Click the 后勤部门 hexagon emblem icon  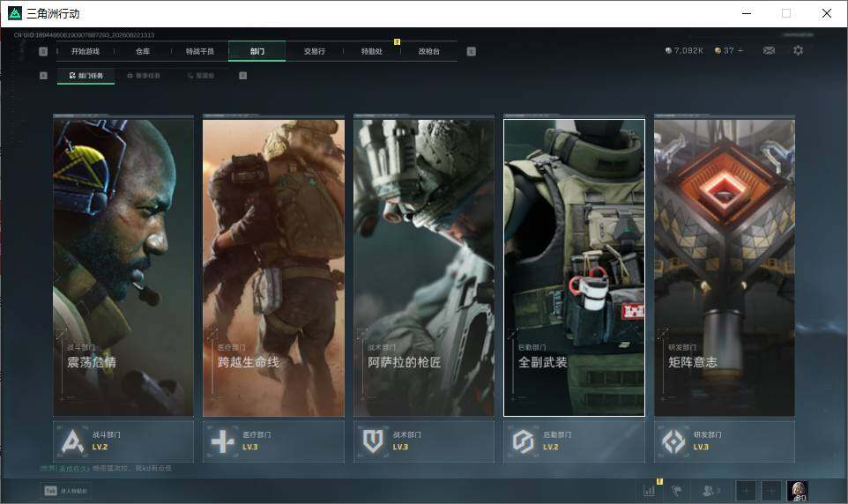[x=523, y=441]
